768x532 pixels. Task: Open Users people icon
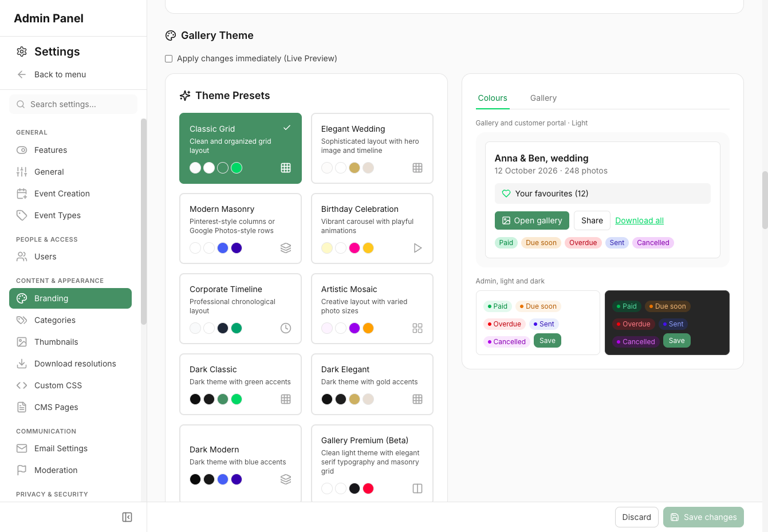pyautogui.click(x=22, y=257)
